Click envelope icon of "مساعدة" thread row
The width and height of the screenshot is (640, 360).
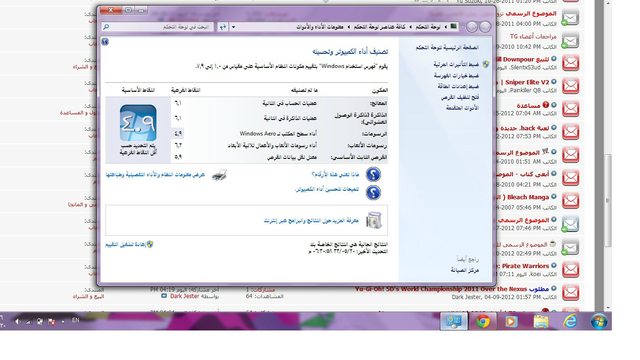[571, 109]
